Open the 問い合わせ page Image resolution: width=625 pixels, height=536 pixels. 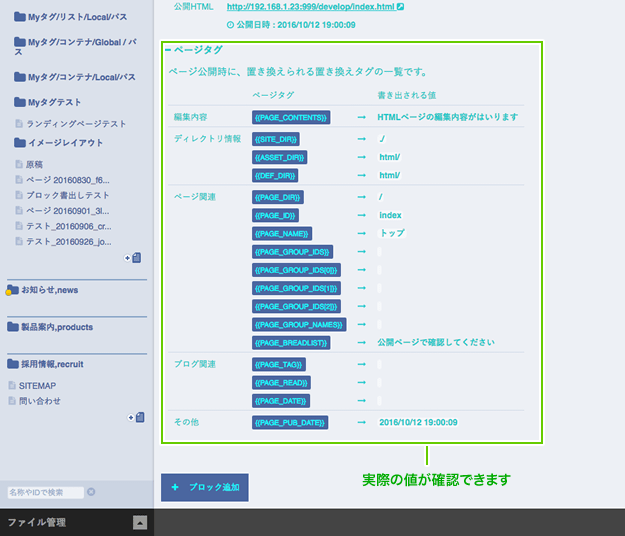pos(40,401)
